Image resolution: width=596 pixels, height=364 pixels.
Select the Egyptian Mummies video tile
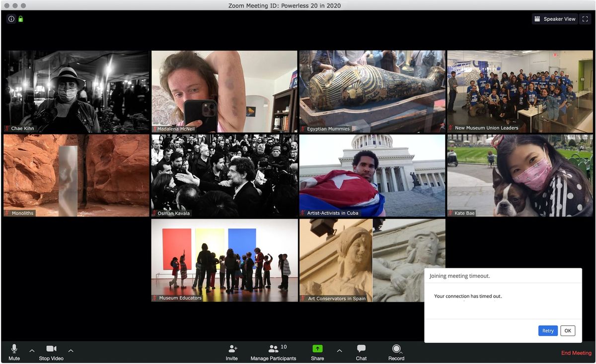(372, 91)
